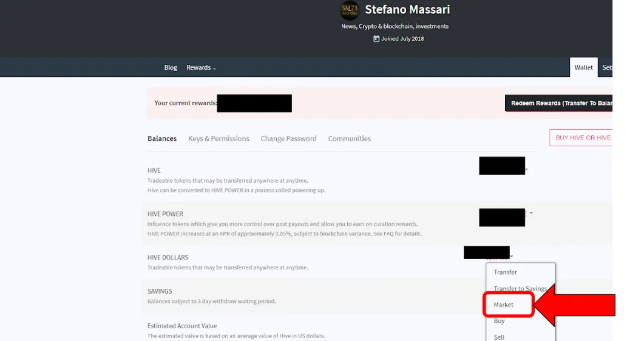Click the BUY HIVE OR HIVE button
644x341 pixels.
click(581, 138)
